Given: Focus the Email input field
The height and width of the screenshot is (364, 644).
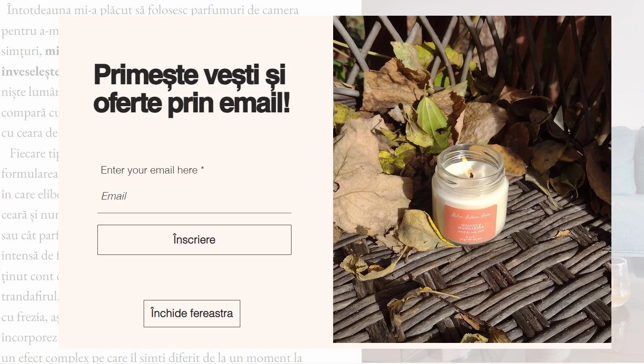Looking at the screenshot, I should [194, 196].
